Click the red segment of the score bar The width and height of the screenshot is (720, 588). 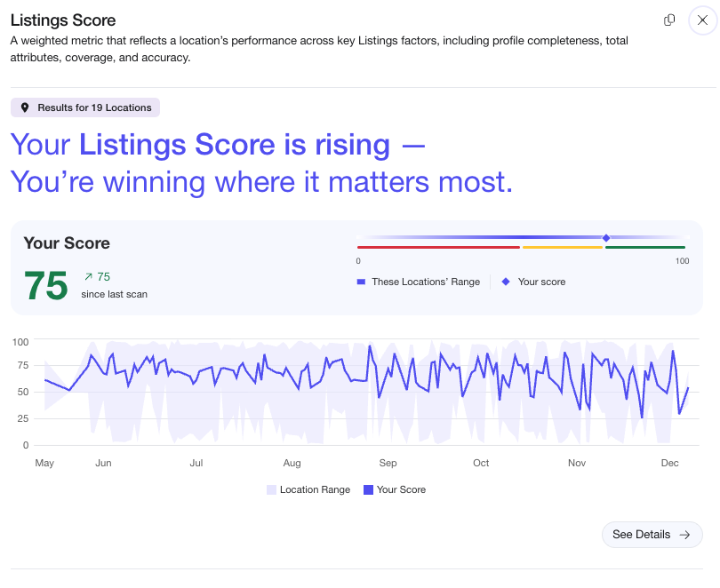click(438, 247)
